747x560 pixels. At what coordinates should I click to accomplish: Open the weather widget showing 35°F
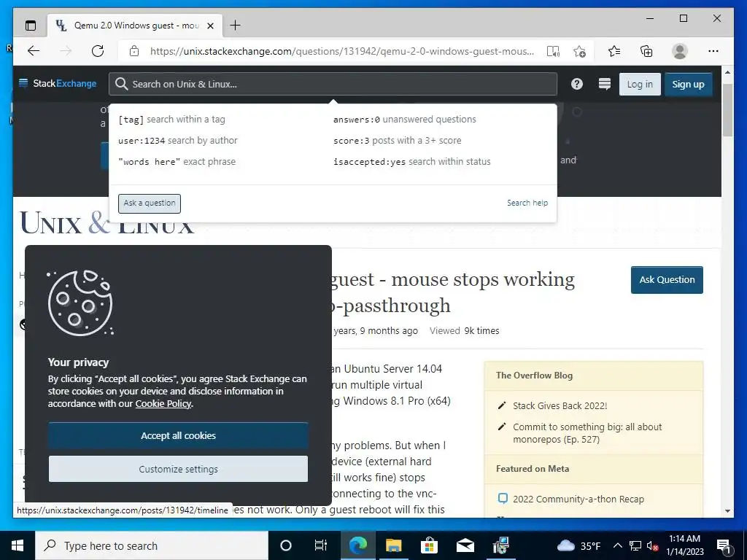578,545
